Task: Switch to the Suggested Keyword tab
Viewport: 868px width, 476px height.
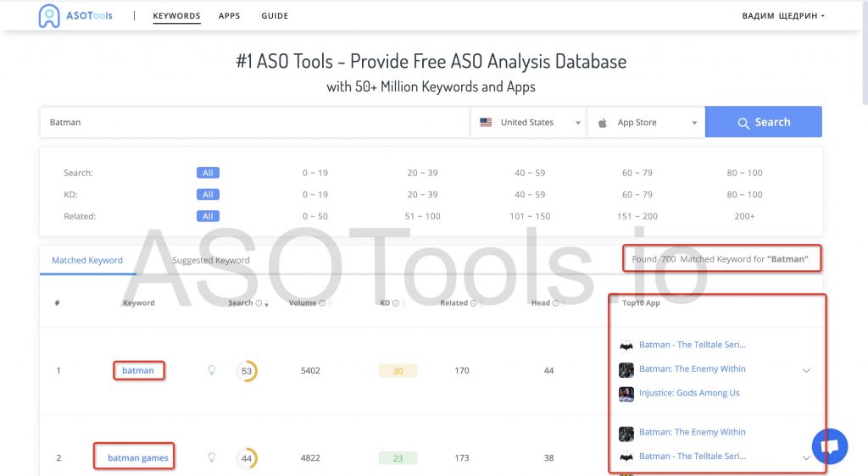Action: point(211,260)
